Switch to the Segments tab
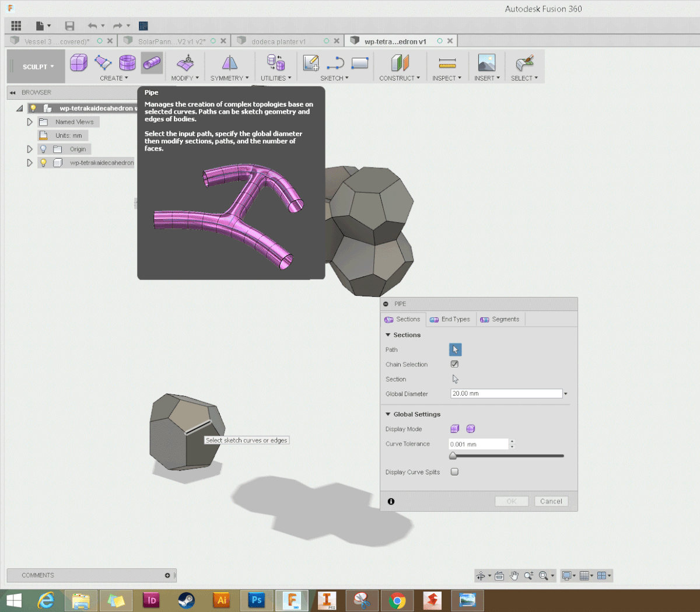 tap(500, 319)
